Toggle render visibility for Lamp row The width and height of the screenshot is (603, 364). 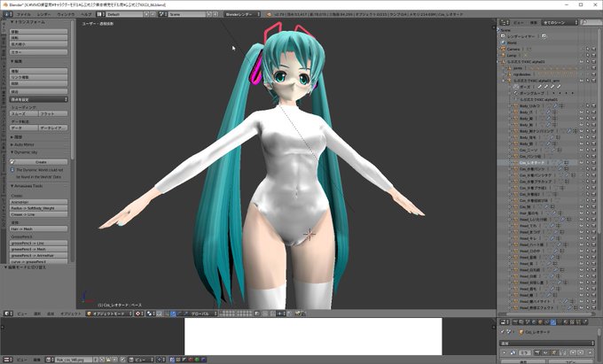point(594,55)
